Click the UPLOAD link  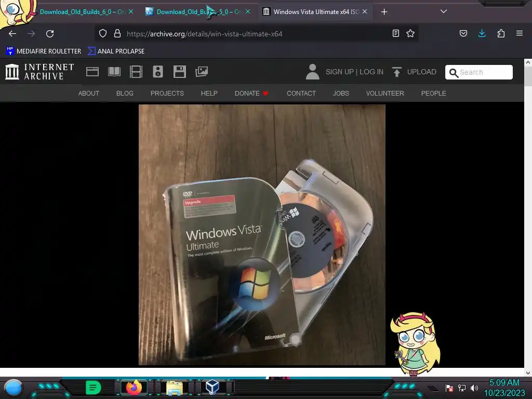tap(422, 72)
